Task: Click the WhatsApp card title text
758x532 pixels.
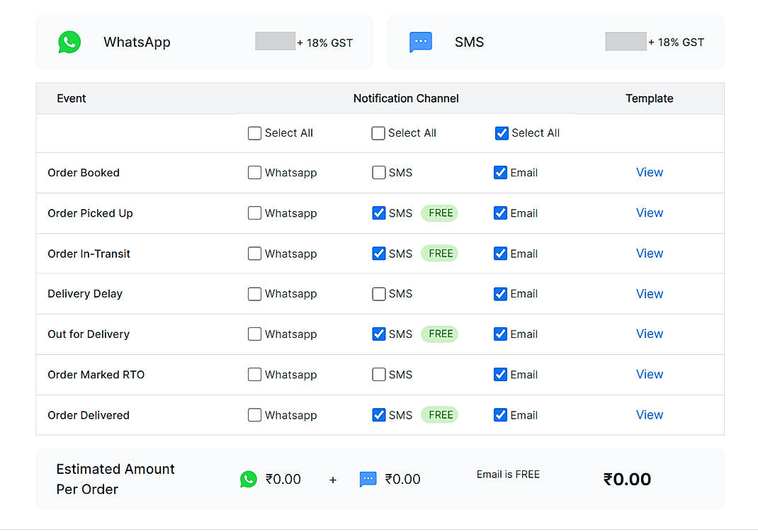Action: 137,43
